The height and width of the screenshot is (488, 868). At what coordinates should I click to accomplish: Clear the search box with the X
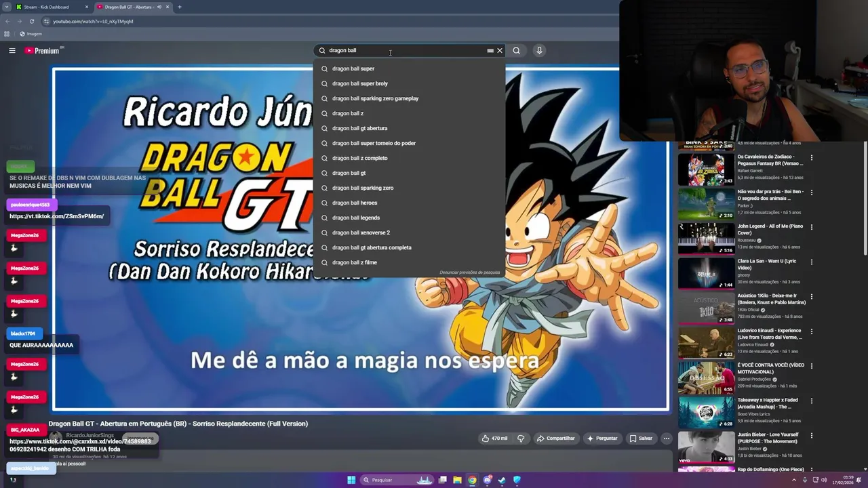pyautogui.click(x=500, y=50)
